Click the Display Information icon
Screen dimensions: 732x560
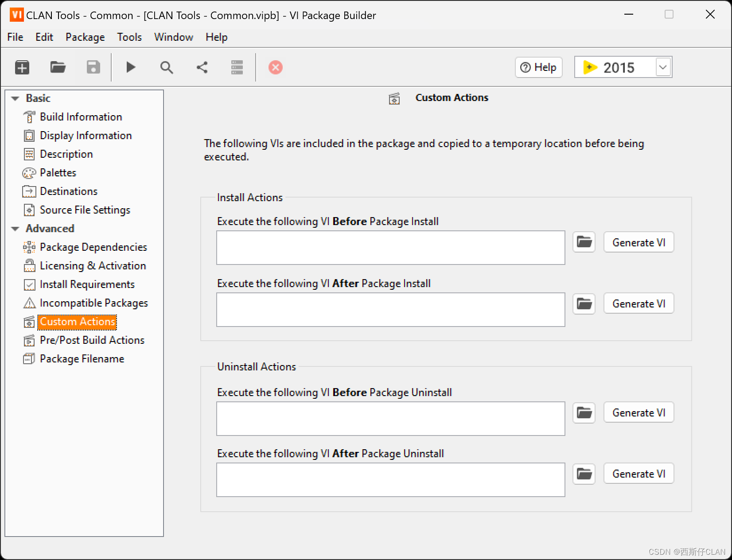(x=29, y=136)
